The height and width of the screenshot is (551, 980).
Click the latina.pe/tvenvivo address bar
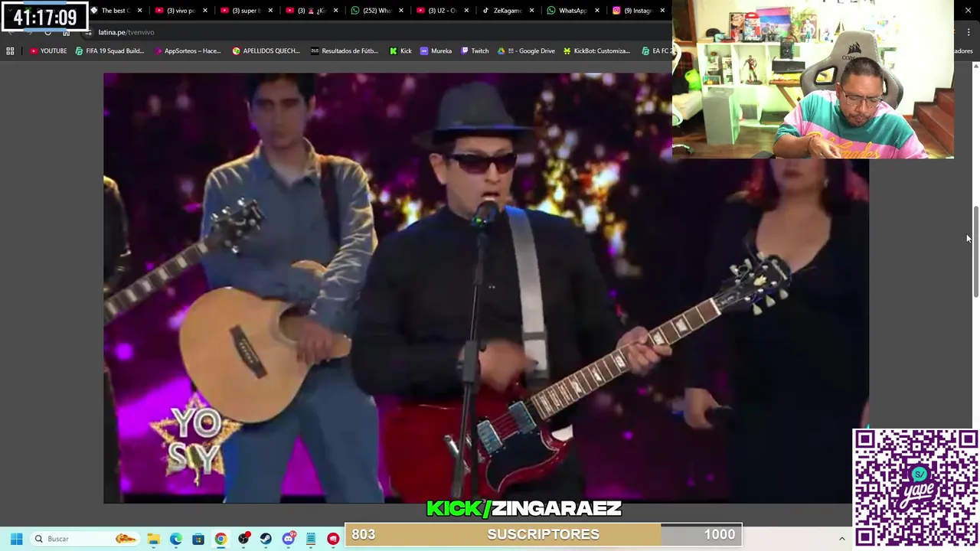pyautogui.click(x=375, y=32)
